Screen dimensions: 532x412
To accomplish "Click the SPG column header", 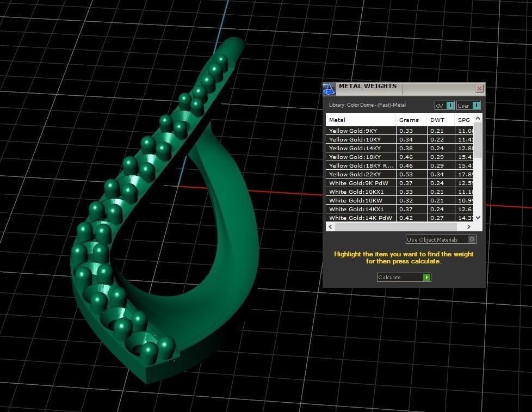I will coord(464,120).
